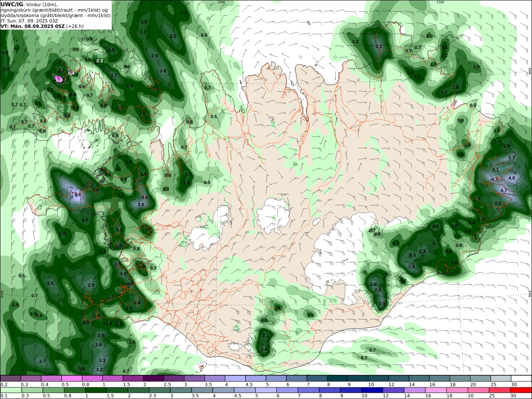Select the dark teal swatch labeled 8 in top legend row

click(337, 379)
